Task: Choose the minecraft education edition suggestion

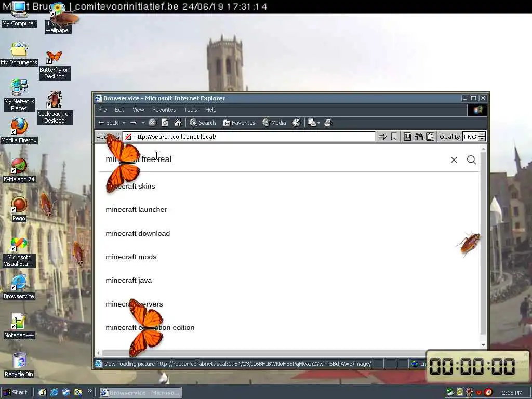Action: 150,327
